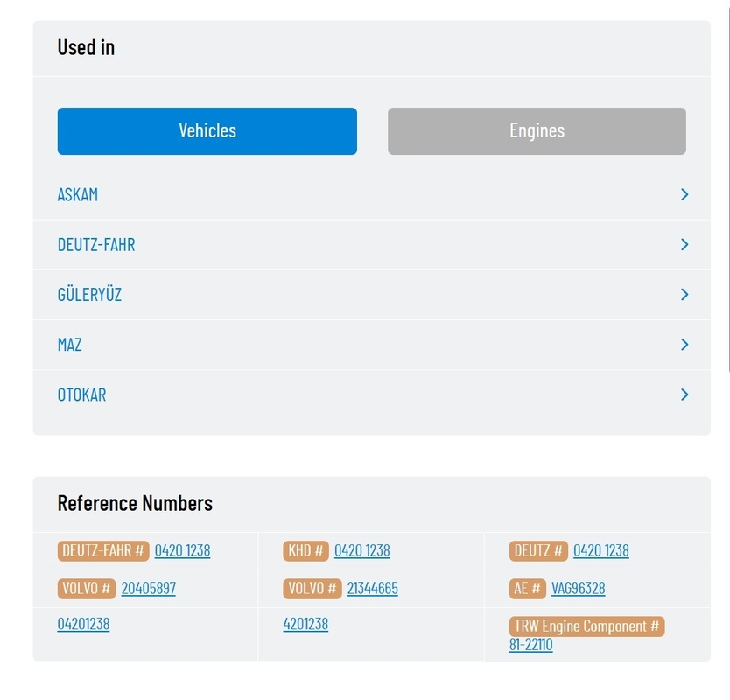Expand the ASKAM row chevron
The image size is (730, 700).
[x=684, y=194]
